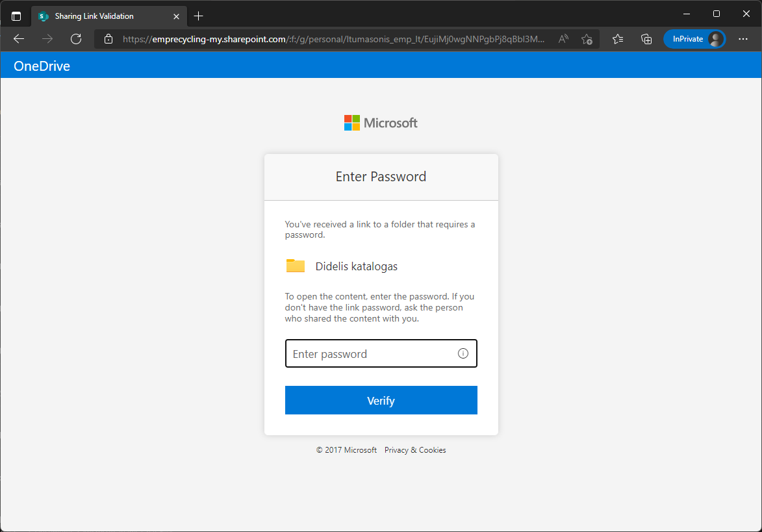Add this page to favorites

[x=587, y=39]
